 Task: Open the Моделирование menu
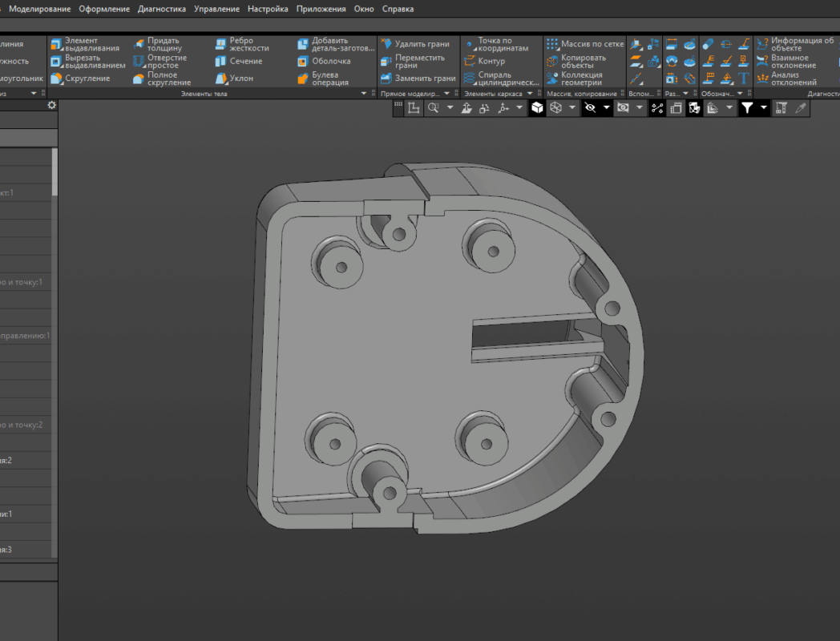click(x=39, y=9)
